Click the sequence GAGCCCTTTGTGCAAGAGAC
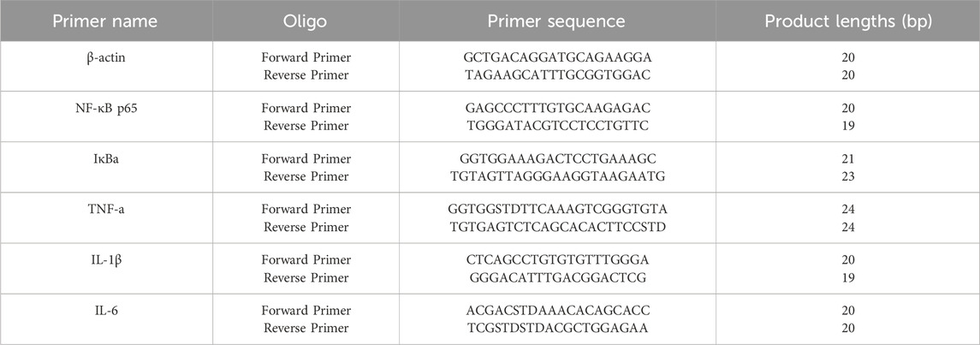The height and width of the screenshot is (345, 980). [x=556, y=109]
